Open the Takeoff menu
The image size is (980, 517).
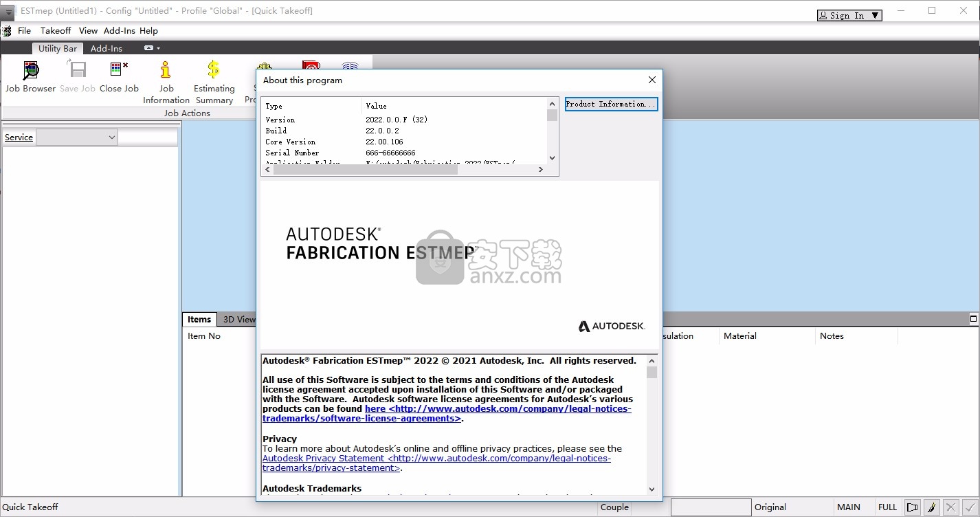pyautogui.click(x=56, y=31)
